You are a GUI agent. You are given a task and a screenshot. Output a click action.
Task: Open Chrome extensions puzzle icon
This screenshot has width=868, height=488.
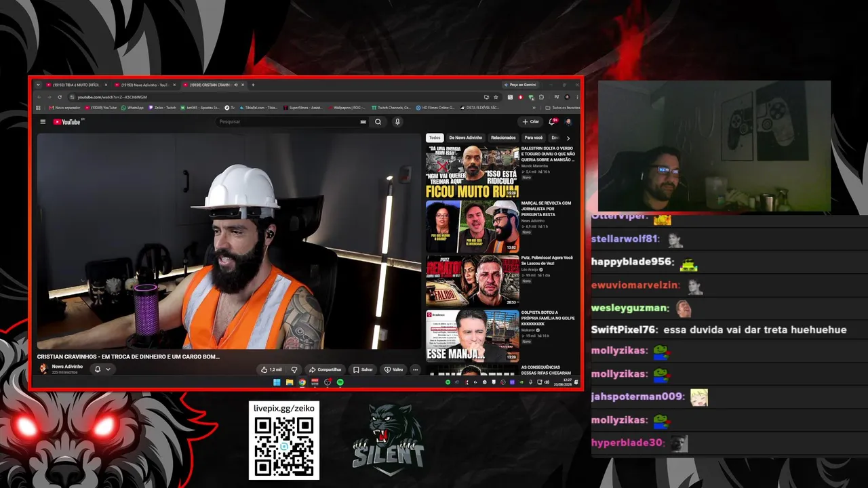(540, 97)
